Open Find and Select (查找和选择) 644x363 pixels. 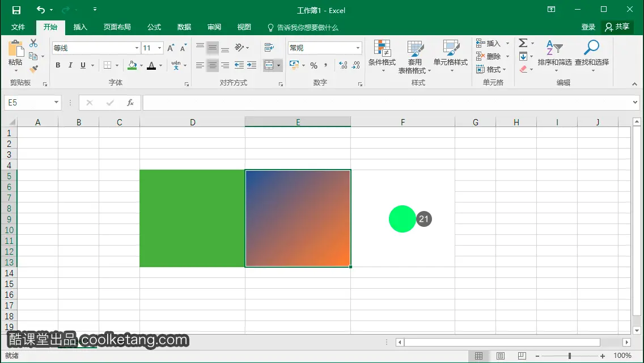591,56
